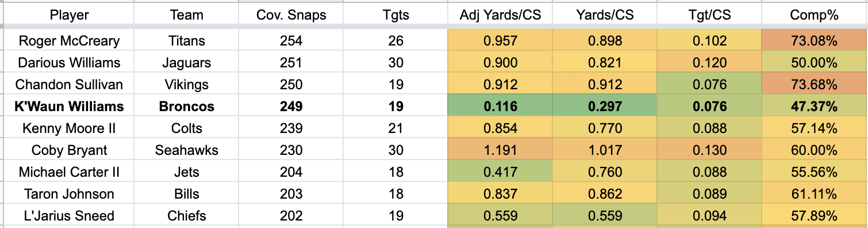Click the Tgt/CS header cell
The height and width of the screenshot is (228, 868).
tap(709, 15)
